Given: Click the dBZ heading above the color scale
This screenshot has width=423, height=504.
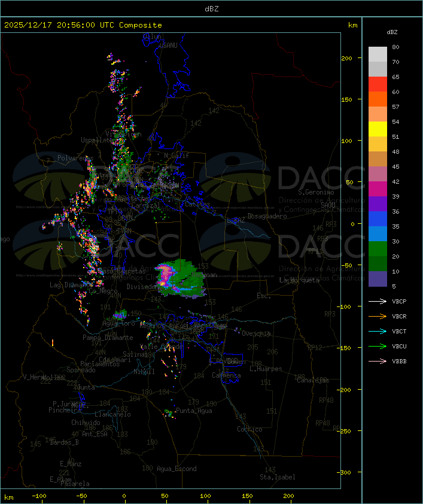Looking at the screenshot, I should pyautogui.click(x=392, y=32).
